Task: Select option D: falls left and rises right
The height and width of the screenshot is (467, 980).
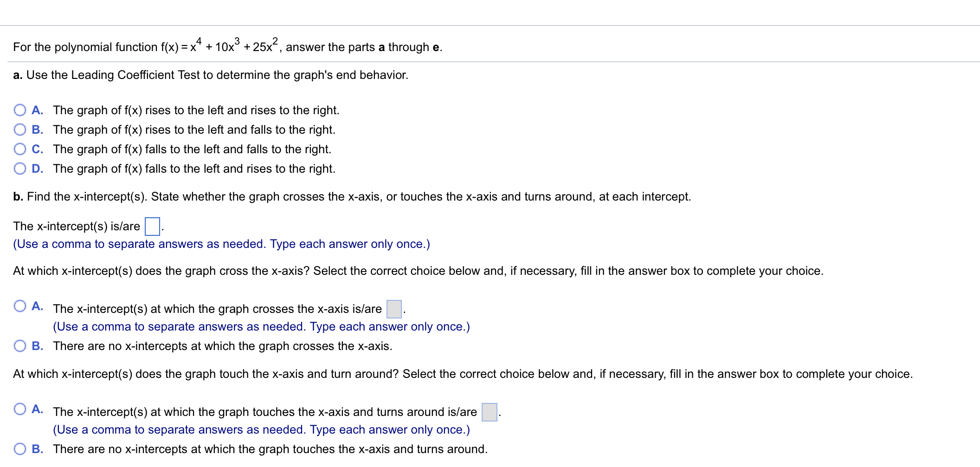Action: coord(20,169)
